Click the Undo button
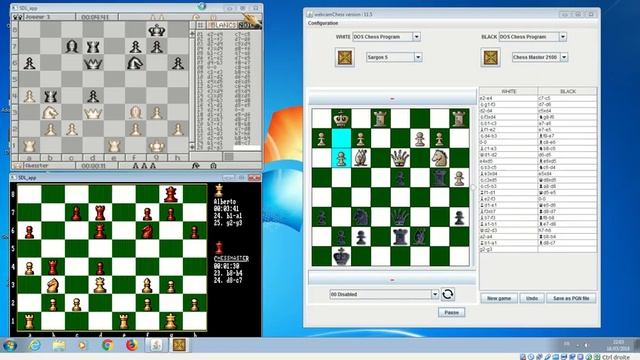The height and width of the screenshot is (360, 640). coord(532,298)
